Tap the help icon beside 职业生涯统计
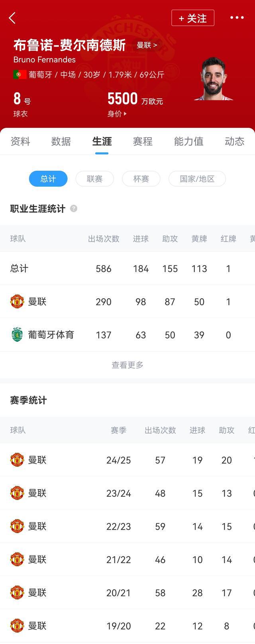Image resolution: width=255 pixels, height=644 pixels. (74, 209)
